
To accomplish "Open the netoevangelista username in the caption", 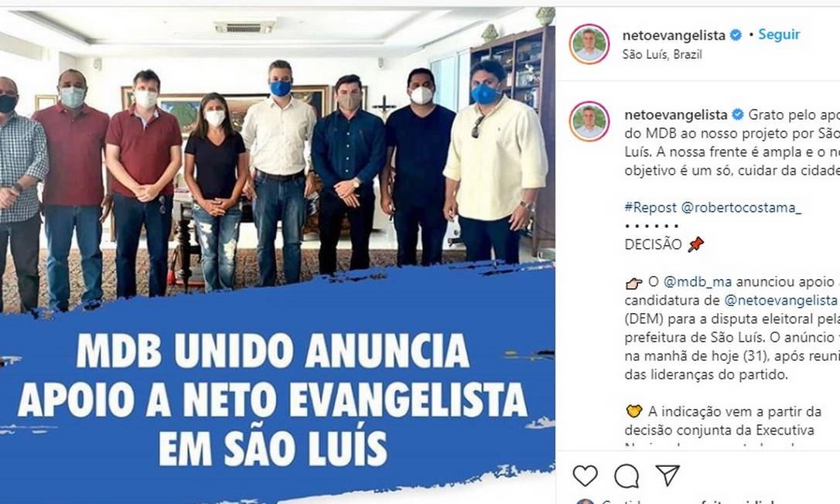I will click(x=676, y=114).
